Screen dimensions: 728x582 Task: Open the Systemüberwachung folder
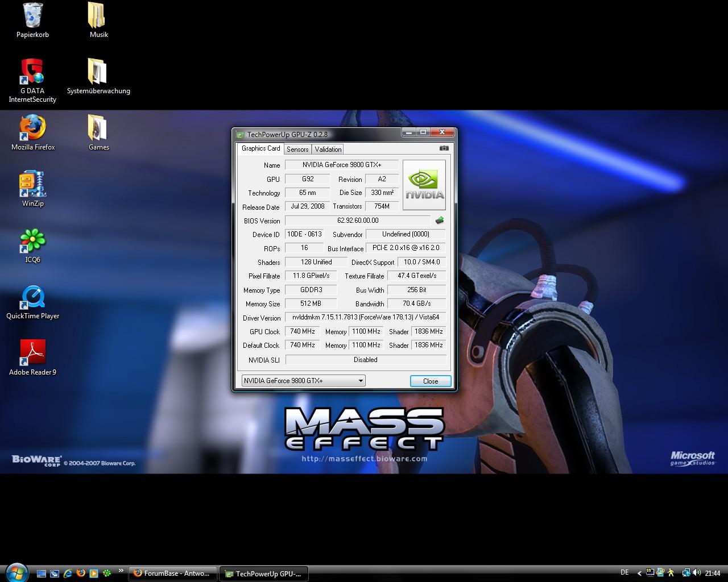(x=98, y=77)
